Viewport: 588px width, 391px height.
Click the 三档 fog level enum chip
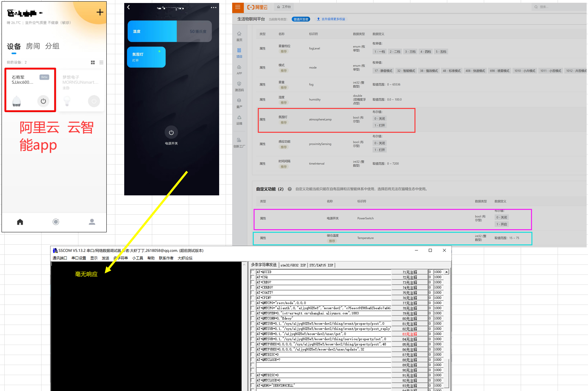coord(410,51)
